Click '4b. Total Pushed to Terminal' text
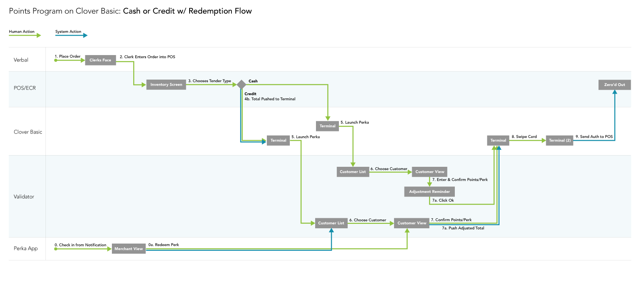The height and width of the screenshot is (293, 644). [270, 99]
